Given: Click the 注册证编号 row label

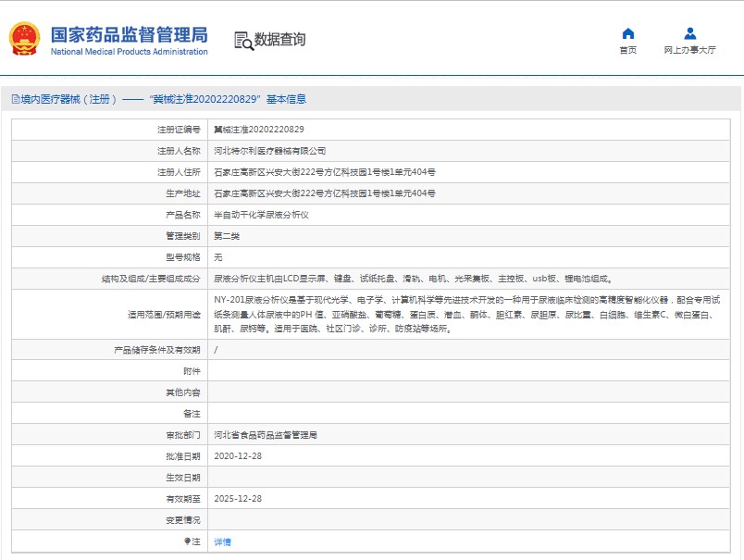Looking at the screenshot, I should pos(179,129).
